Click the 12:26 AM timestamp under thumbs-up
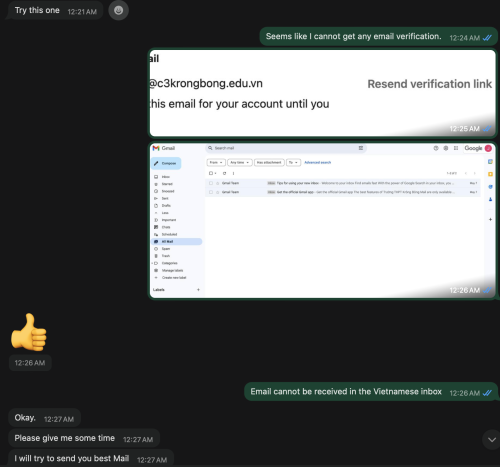The width and height of the screenshot is (500, 467). click(x=30, y=363)
